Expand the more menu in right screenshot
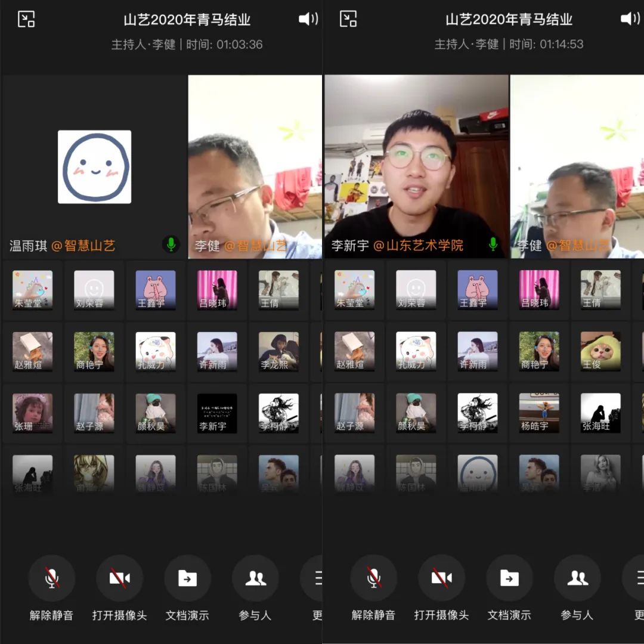This screenshot has height=644, width=644. pos(636,578)
